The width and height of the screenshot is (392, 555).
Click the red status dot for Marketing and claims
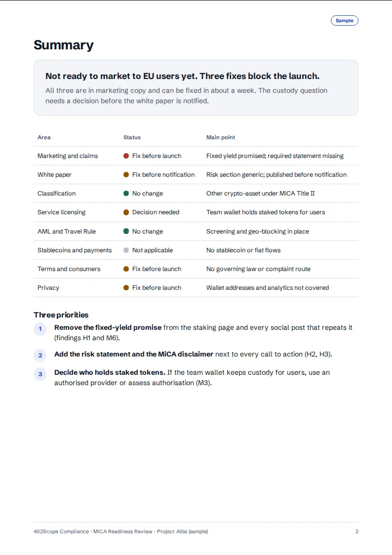pyautogui.click(x=126, y=156)
